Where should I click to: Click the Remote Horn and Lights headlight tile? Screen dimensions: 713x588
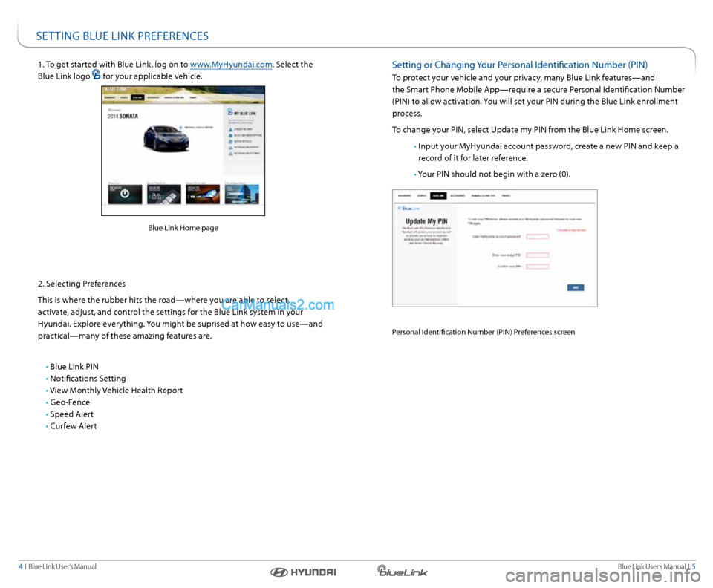pyautogui.click(x=203, y=194)
